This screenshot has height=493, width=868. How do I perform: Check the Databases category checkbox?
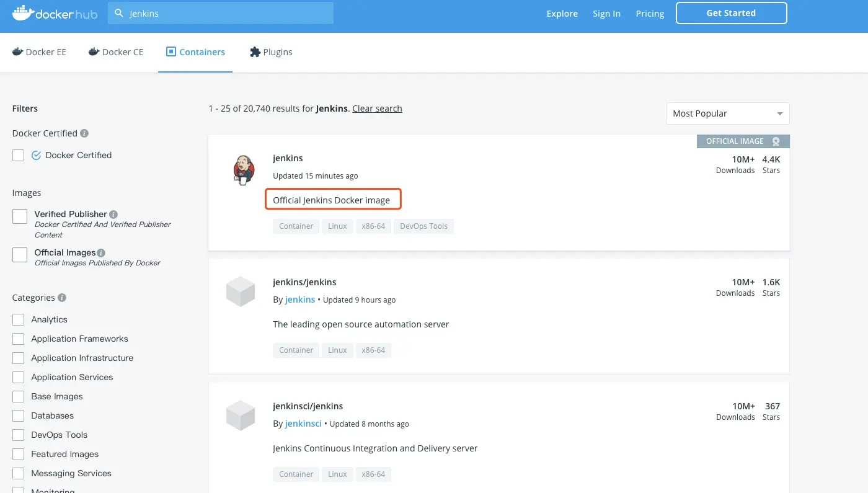coord(19,416)
